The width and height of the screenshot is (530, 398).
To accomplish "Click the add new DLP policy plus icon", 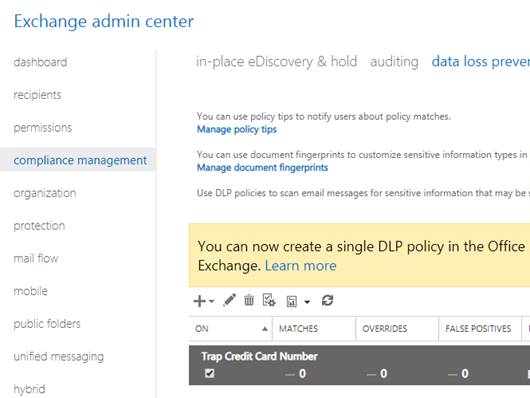I will click(200, 301).
